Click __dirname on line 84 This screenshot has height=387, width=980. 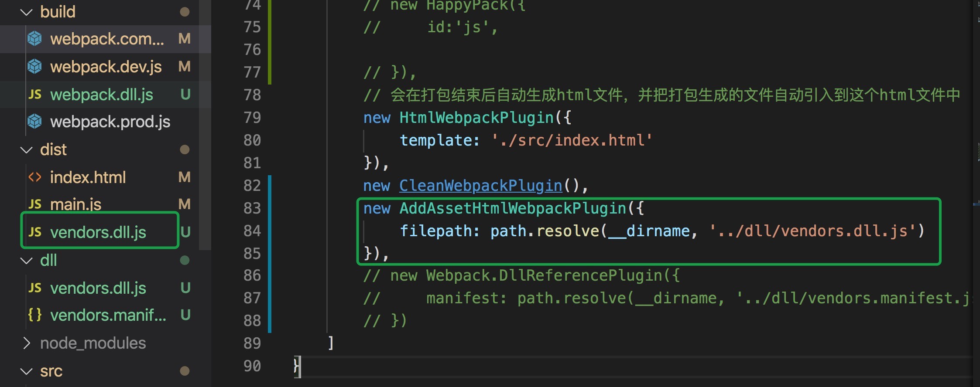coord(649,231)
